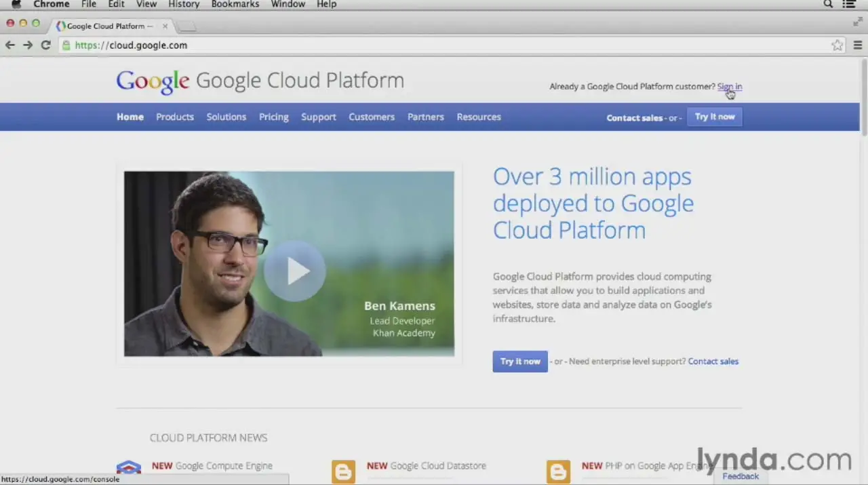Click the Sign in link

tap(730, 86)
